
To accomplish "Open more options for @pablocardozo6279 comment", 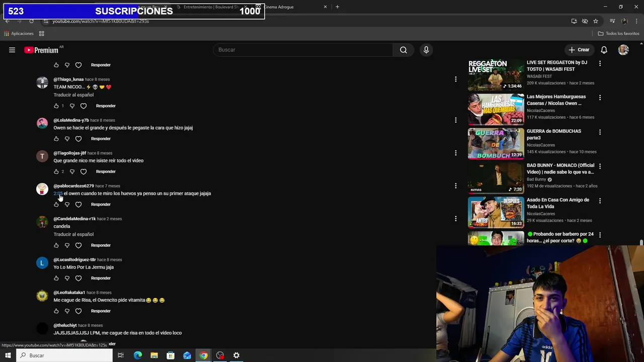I will coord(456,186).
